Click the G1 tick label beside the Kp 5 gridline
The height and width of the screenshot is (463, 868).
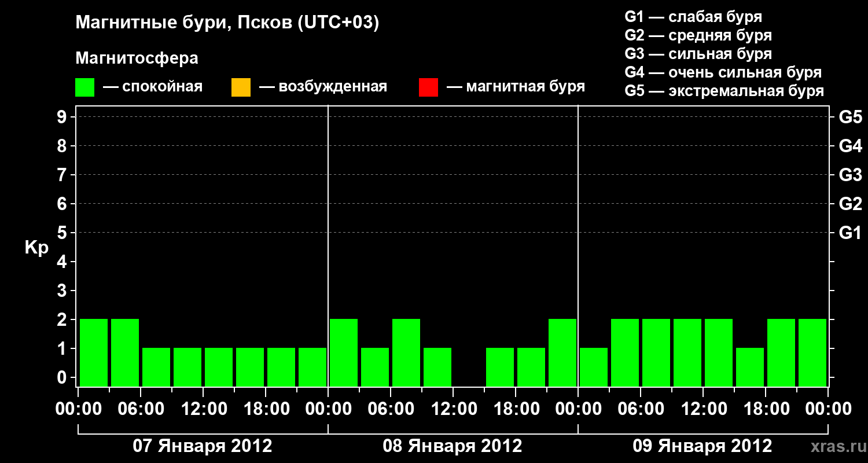[x=851, y=233]
